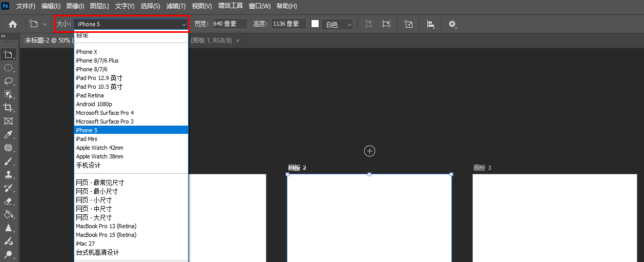
Task: Open the 文件(F) menu
Action: tap(26, 6)
